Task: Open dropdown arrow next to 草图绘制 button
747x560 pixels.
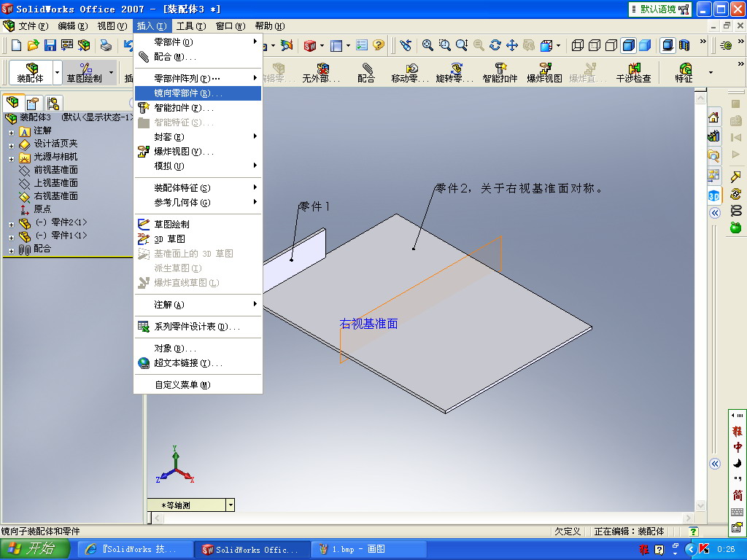Action: pyautogui.click(x=111, y=72)
